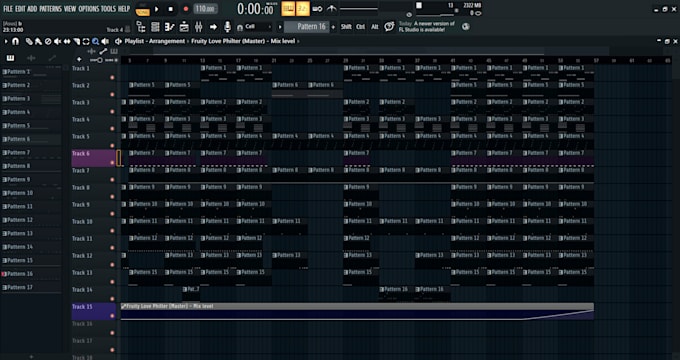Screen dimensions: 680x360
Task: Click the master volume slider
Action: point(358,9)
